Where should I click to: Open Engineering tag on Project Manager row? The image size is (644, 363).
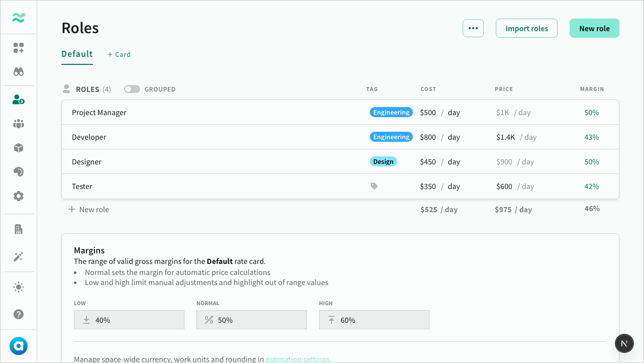(391, 113)
